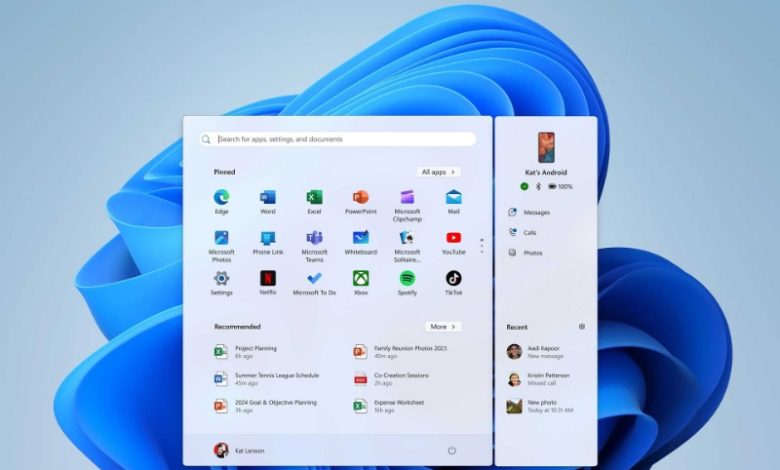The height and width of the screenshot is (470, 780).
Task: Launch Word from pinned apps
Action: point(268,201)
